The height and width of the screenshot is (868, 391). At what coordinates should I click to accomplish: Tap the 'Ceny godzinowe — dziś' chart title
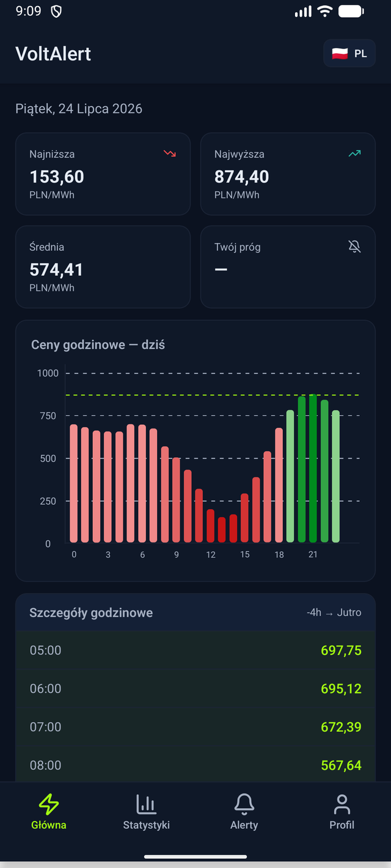98,345
